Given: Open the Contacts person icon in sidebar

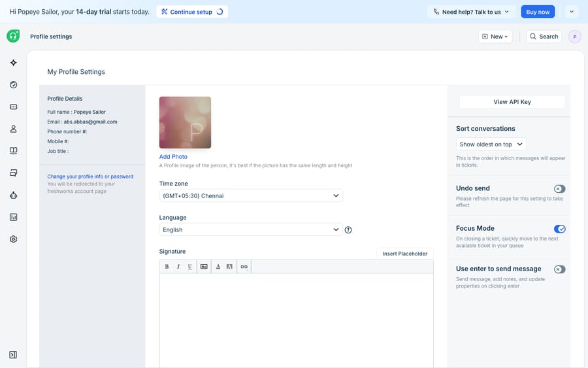Looking at the screenshot, I should click(14, 129).
